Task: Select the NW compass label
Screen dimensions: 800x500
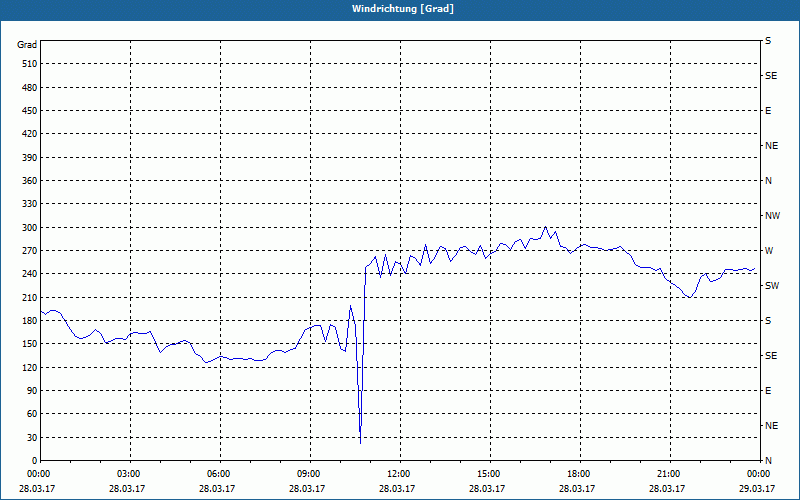Action: pyautogui.click(x=772, y=216)
